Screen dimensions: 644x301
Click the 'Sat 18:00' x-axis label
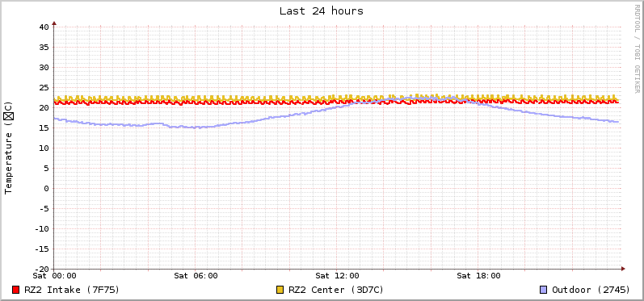pos(478,275)
